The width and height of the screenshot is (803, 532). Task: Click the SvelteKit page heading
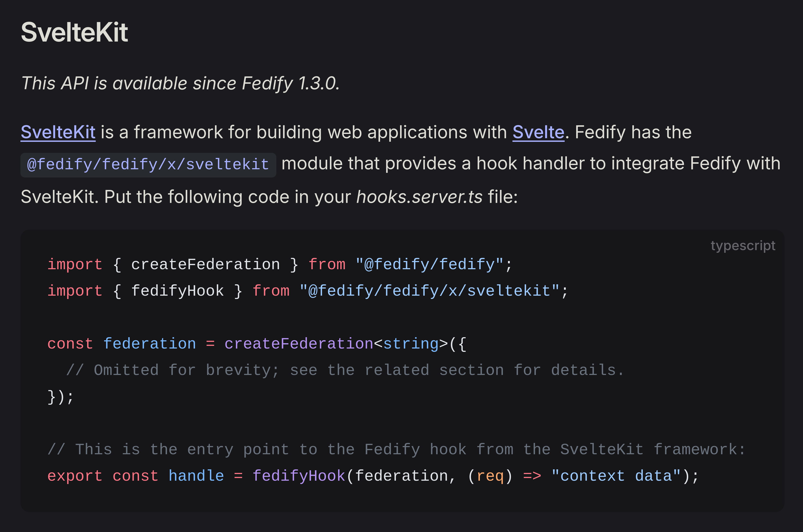[x=74, y=33]
